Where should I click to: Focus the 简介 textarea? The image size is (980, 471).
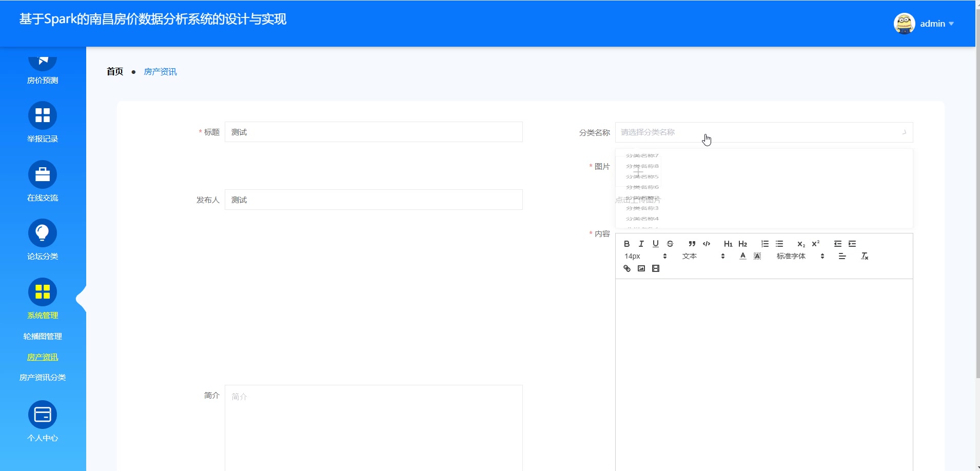374,428
